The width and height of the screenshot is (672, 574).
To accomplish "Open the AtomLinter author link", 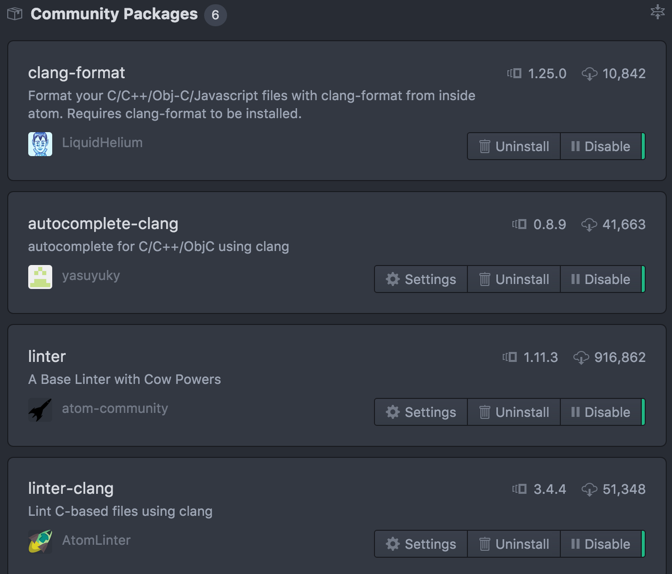I will click(96, 540).
